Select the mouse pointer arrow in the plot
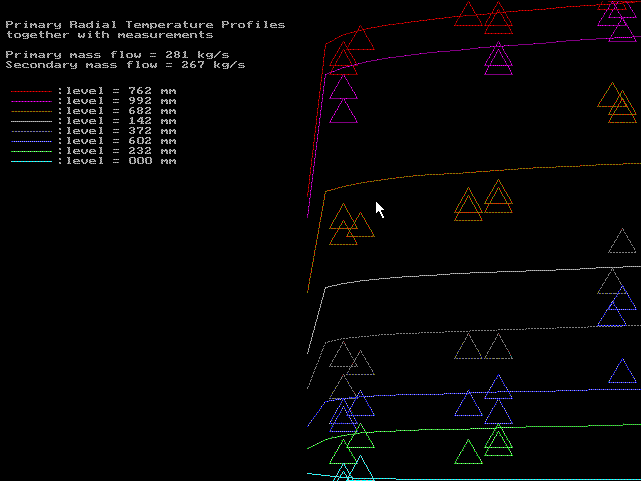 tap(380, 209)
